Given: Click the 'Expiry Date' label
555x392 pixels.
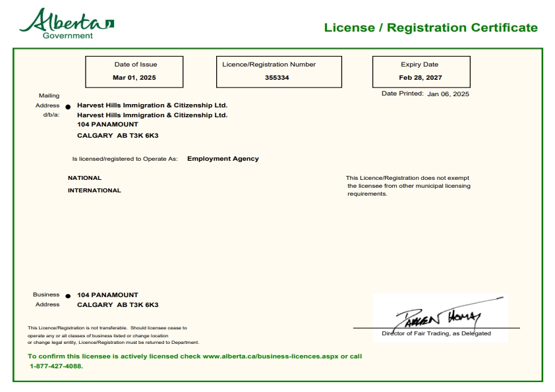Looking at the screenshot, I should tap(419, 65).
